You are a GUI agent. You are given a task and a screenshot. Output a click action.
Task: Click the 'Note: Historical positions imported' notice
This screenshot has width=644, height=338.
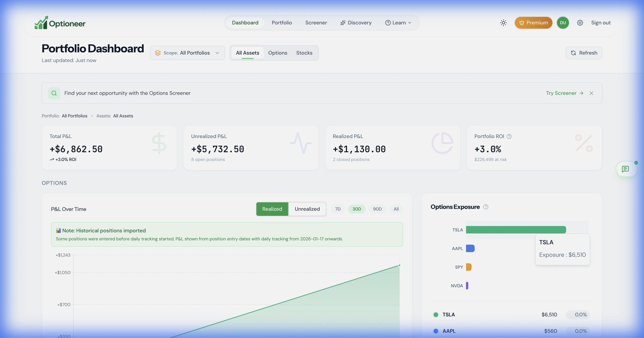[227, 234]
